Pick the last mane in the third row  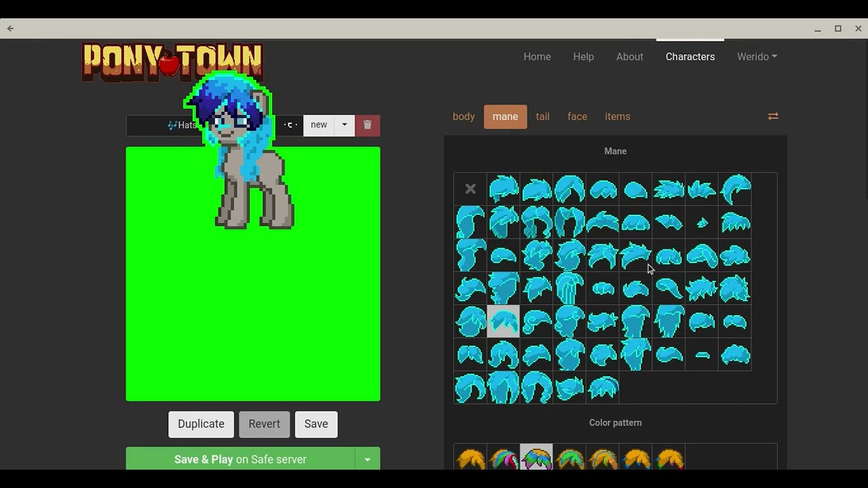coord(735,256)
